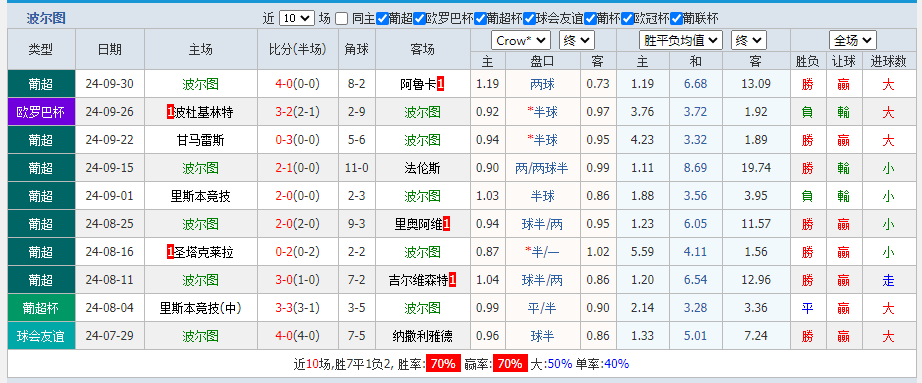Open the 终 dropdown beside Crow*
Image resolution: width=922 pixels, height=383 pixels.
577,41
